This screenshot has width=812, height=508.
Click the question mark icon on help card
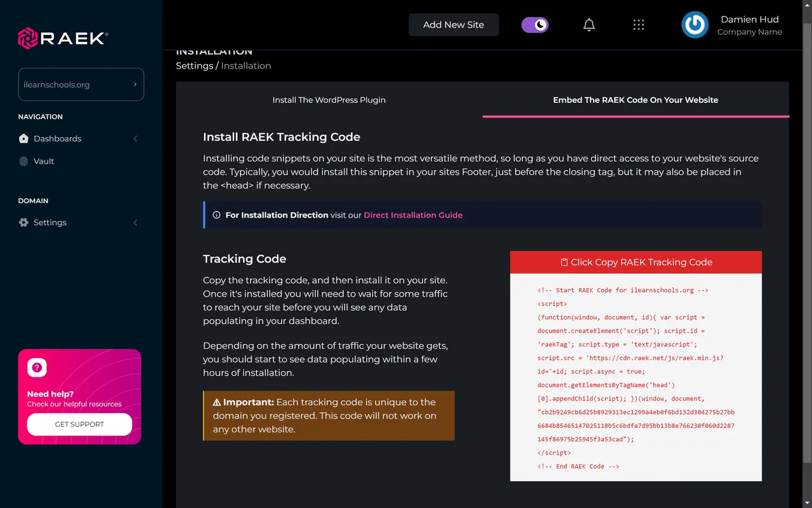click(37, 367)
